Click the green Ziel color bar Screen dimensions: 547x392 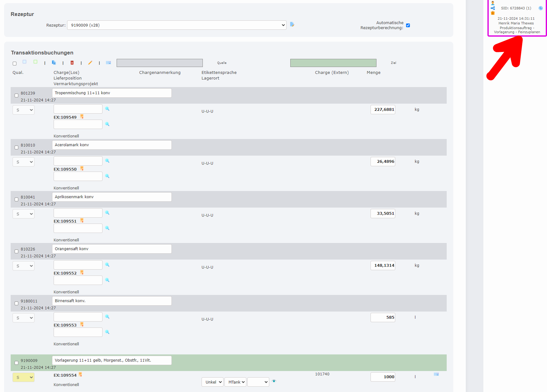tap(333, 63)
